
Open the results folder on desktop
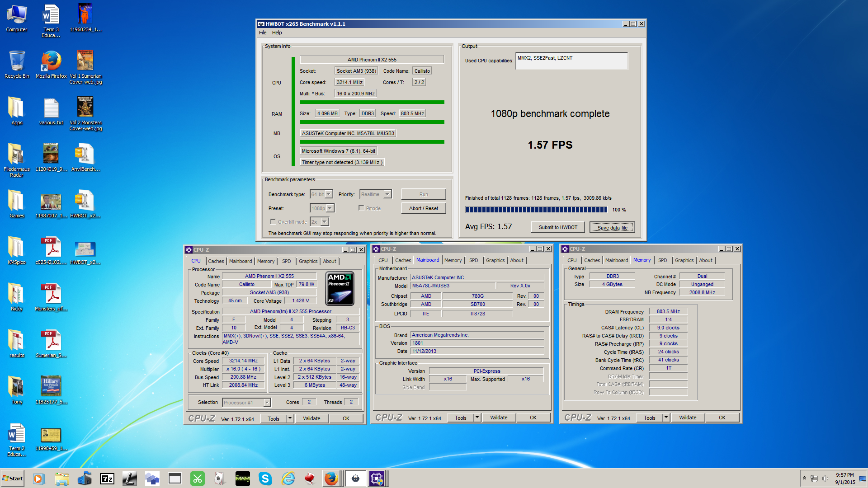click(x=17, y=343)
